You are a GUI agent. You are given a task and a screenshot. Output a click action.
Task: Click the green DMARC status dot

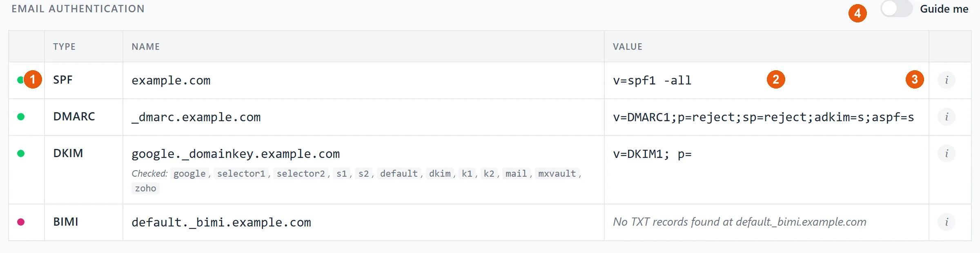tap(21, 117)
